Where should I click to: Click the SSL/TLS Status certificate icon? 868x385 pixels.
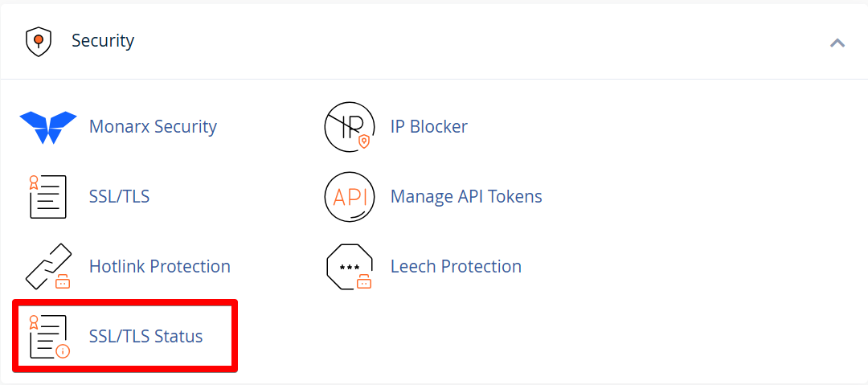pyautogui.click(x=49, y=336)
